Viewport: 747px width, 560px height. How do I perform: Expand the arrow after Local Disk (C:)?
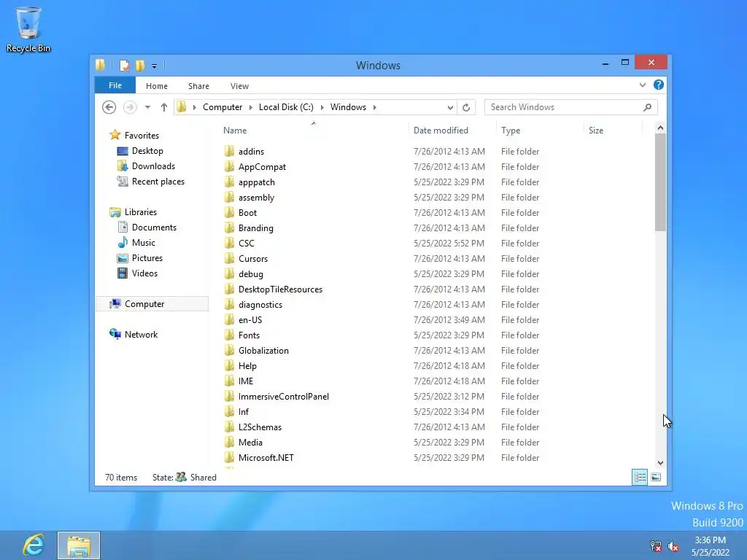point(322,107)
